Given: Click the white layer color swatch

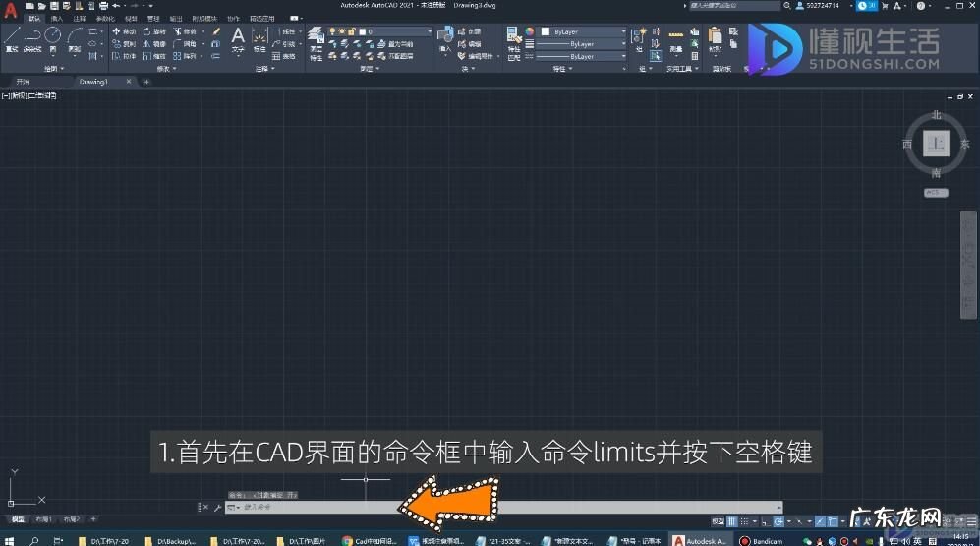Looking at the screenshot, I should pos(363,31).
